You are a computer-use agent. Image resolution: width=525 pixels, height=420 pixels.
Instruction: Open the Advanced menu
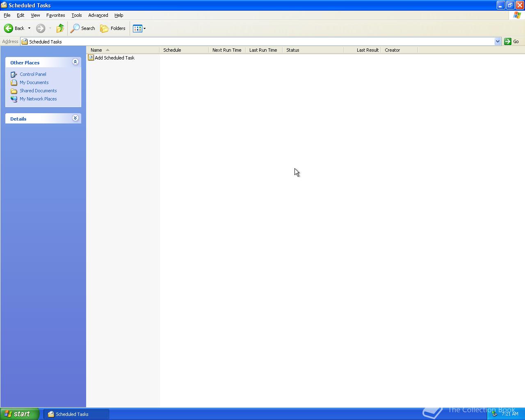[x=98, y=15]
